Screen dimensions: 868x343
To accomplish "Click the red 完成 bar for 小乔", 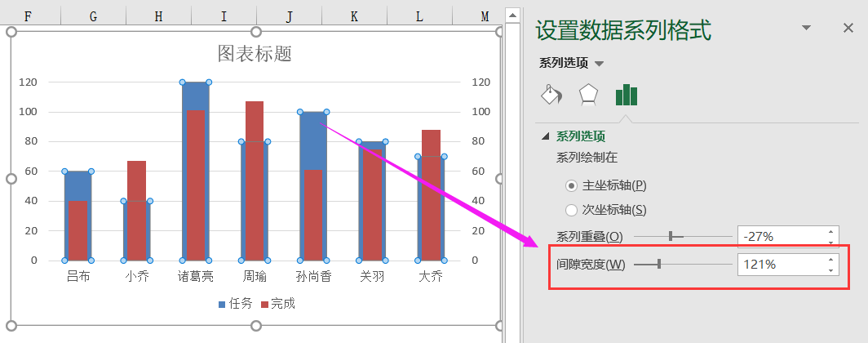I will (137, 211).
